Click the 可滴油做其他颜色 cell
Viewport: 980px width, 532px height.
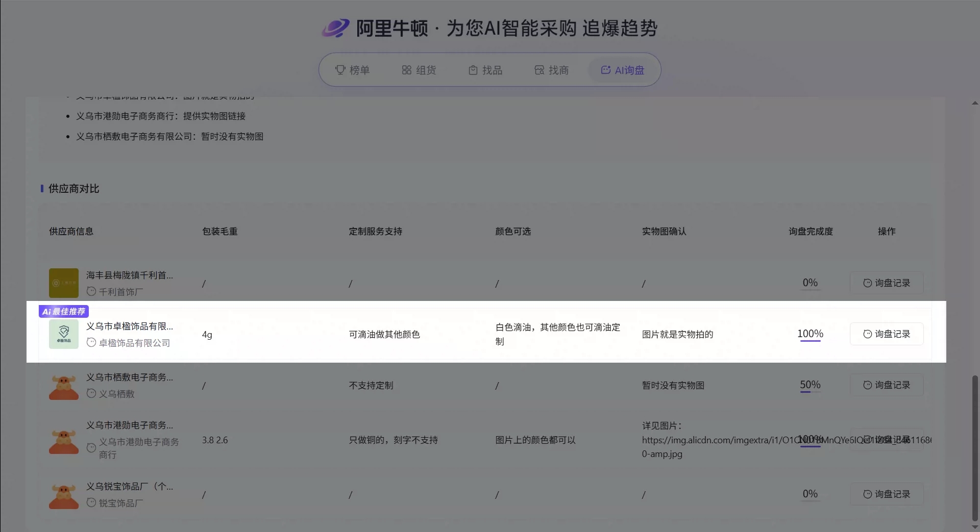[384, 334]
